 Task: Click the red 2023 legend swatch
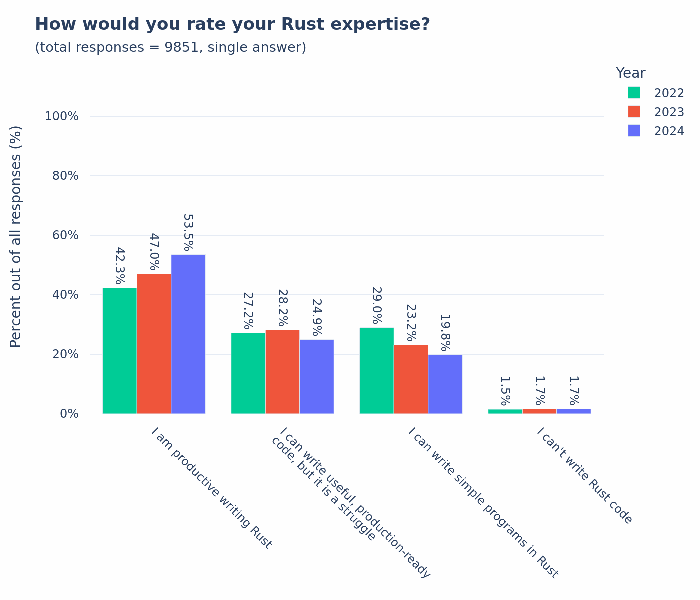coord(634,112)
